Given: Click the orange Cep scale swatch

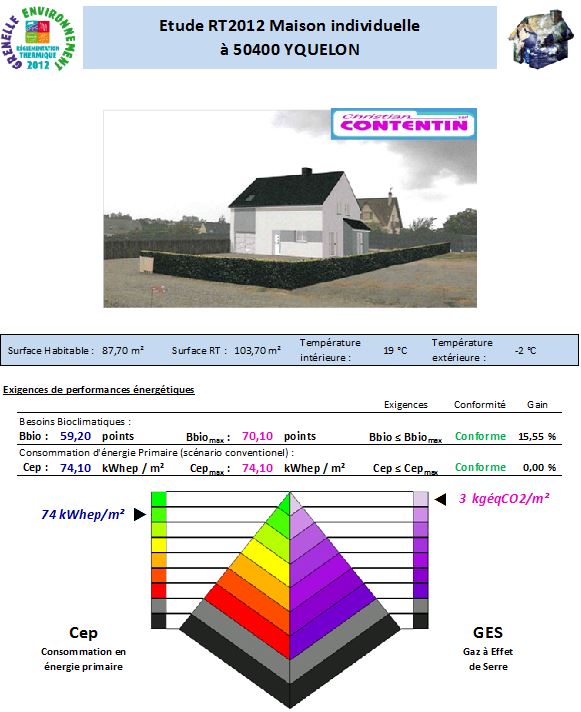Looking at the screenshot, I should pos(159,560).
